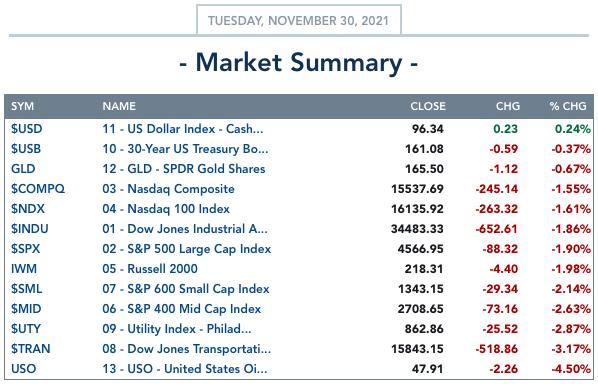Open the $USB symbol link
The height and width of the screenshot is (384, 598).
(26, 149)
